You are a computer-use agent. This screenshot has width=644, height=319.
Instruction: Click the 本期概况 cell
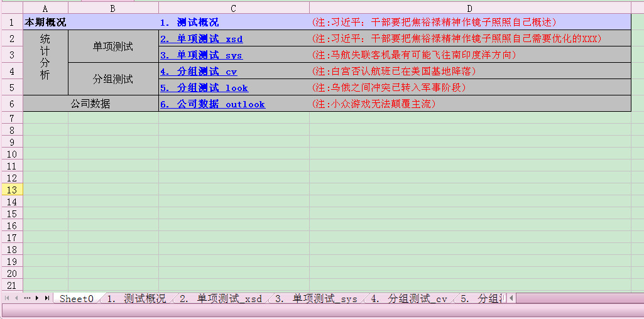[x=46, y=22]
